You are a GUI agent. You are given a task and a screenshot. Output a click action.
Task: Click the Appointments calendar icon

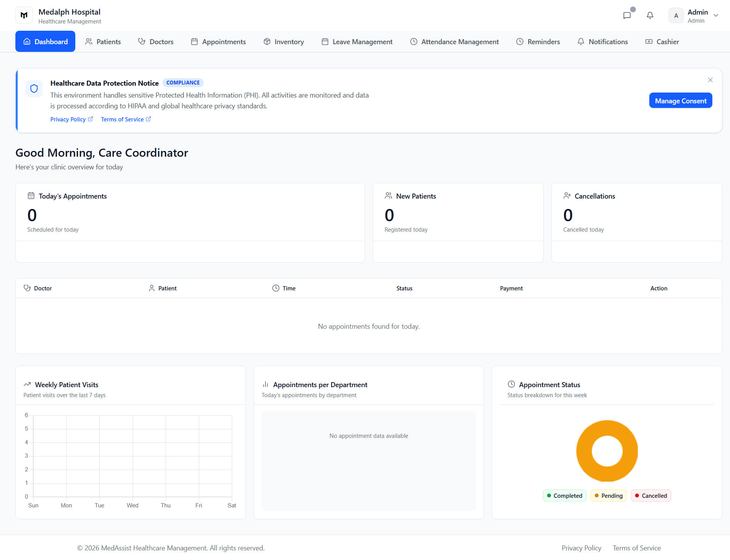194,41
